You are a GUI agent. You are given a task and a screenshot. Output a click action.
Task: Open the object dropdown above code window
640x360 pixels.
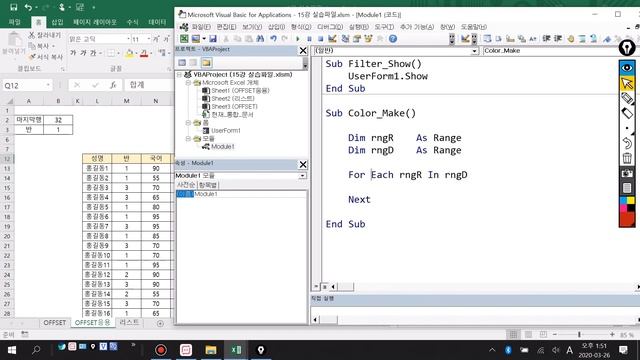(x=474, y=51)
